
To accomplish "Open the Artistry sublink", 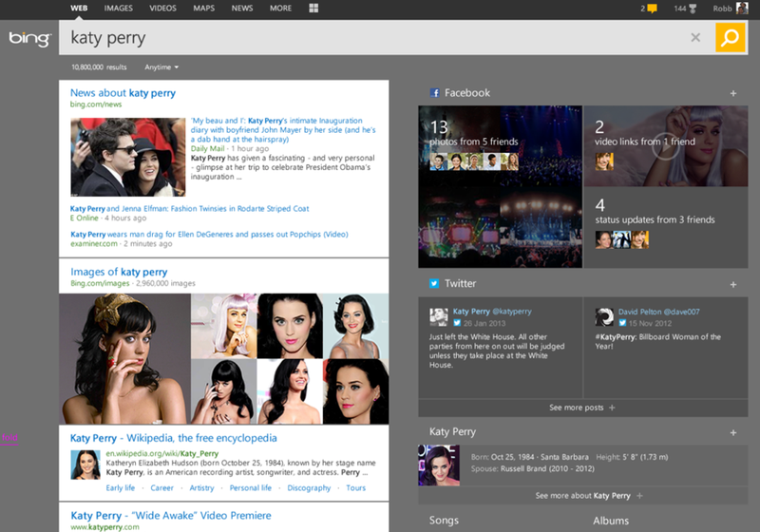I will pyautogui.click(x=201, y=488).
